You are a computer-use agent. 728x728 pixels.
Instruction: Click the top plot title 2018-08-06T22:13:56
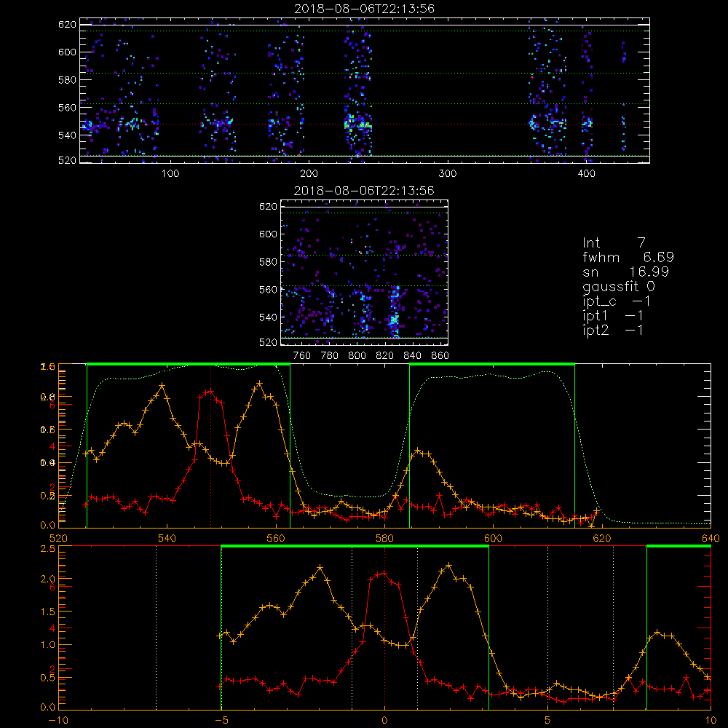pos(364,9)
